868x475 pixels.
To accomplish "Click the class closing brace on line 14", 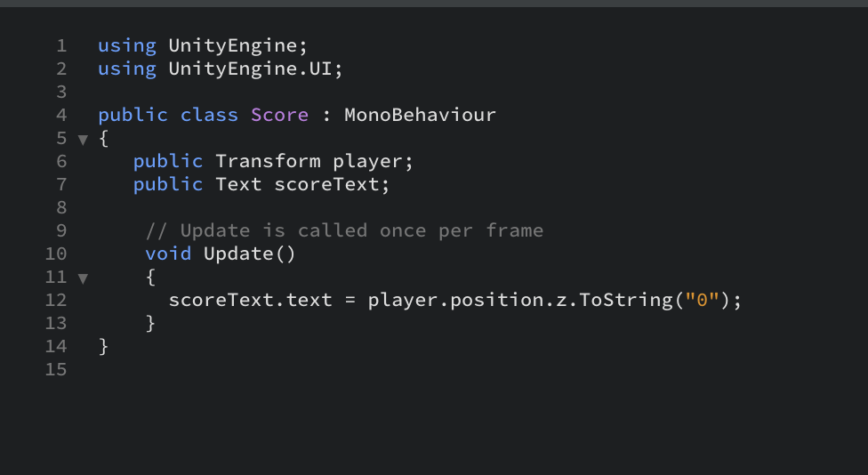I will pyautogui.click(x=104, y=346).
